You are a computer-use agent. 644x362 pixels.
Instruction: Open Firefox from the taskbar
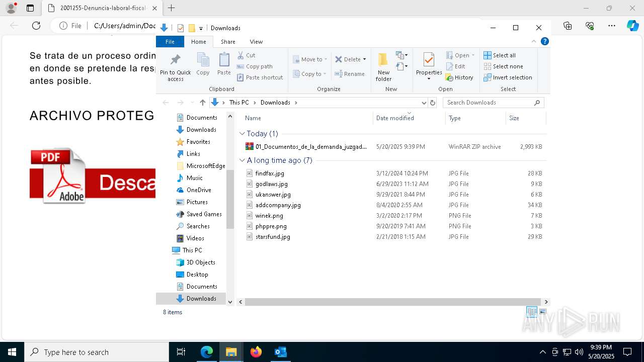coord(256,352)
